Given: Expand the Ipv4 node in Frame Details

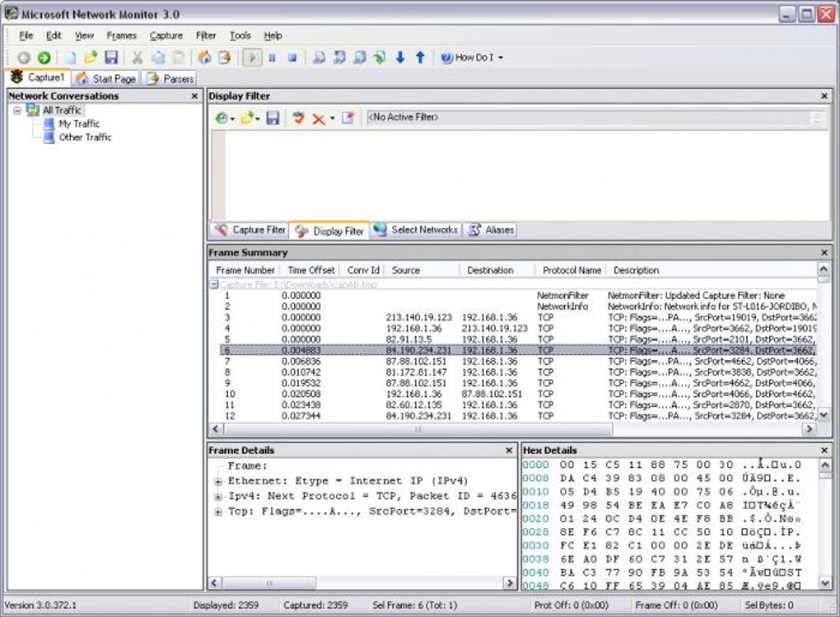Looking at the screenshot, I should (x=218, y=497).
